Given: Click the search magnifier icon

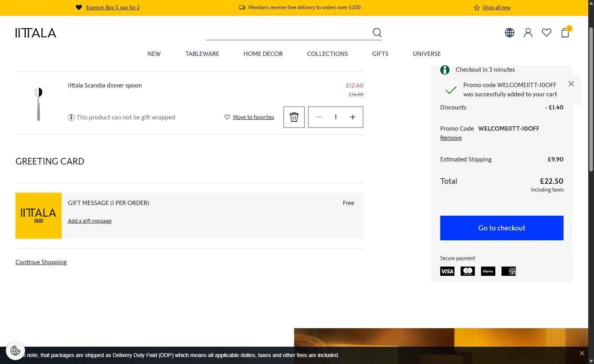Looking at the screenshot, I should [x=377, y=32].
